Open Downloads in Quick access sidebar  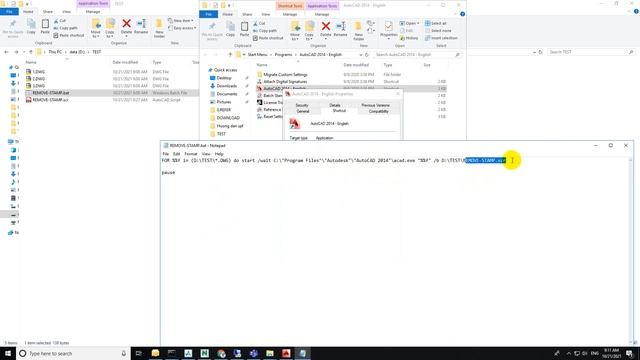[x=227, y=86]
